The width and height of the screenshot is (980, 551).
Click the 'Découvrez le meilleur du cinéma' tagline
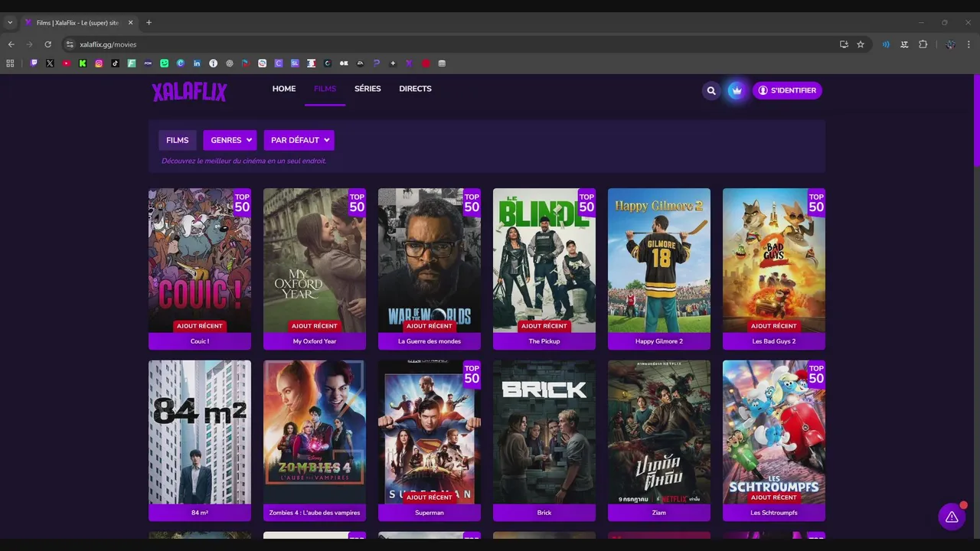click(x=243, y=161)
